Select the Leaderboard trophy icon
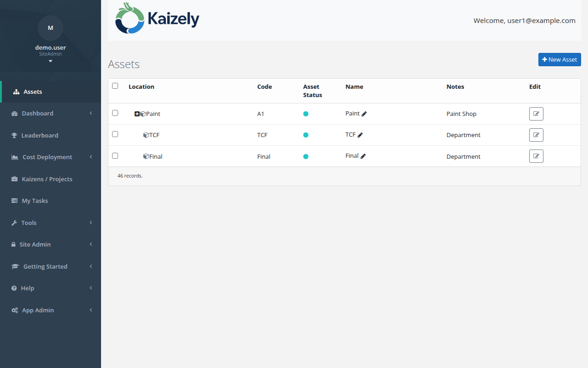Screen dimensions: 588x368 [14, 135]
